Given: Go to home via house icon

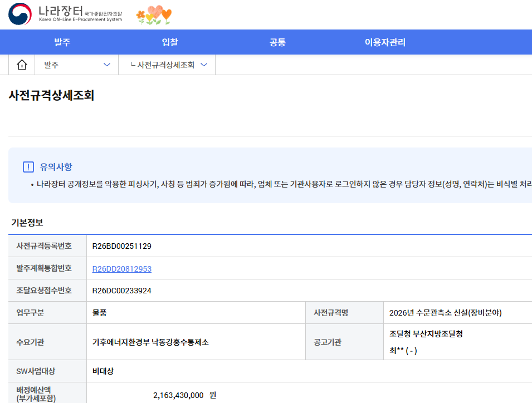Looking at the screenshot, I should 22,65.
